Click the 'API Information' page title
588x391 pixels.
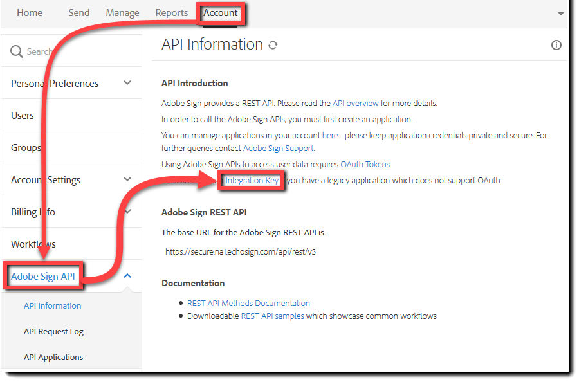tap(212, 44)
